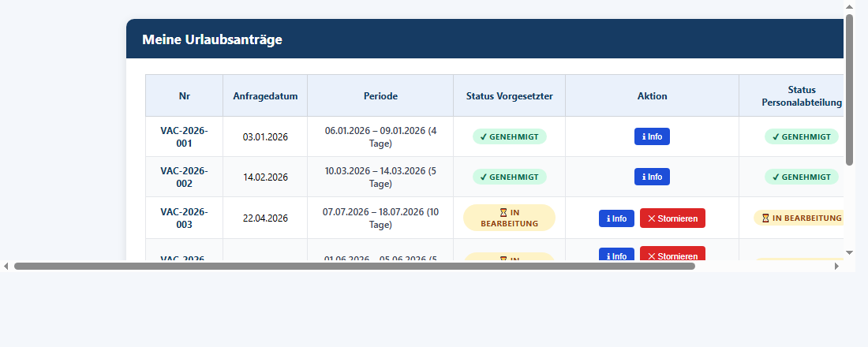
Task: Click the scroll-right arrow of horizontal scrollbar
Action: (836, 267)
